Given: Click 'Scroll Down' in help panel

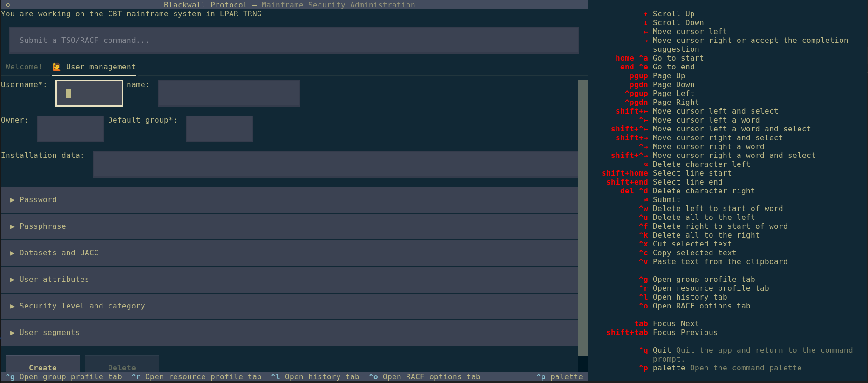Looking at the screenshot, I should coord(678,23).
